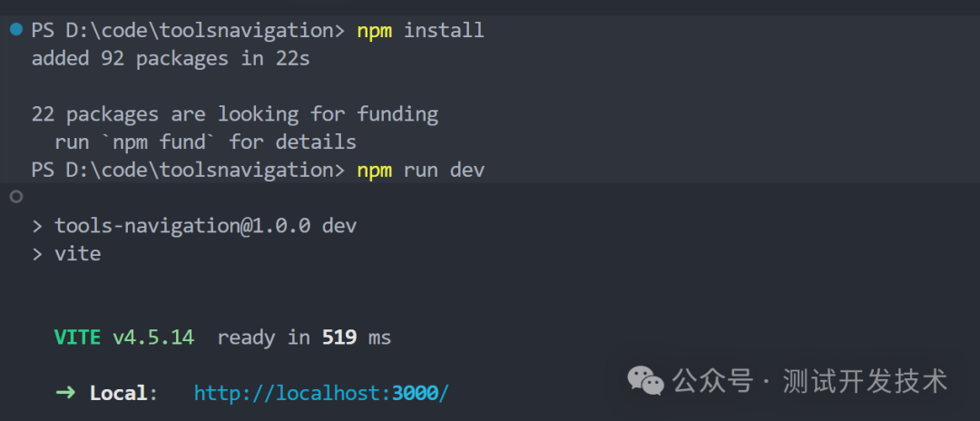Click the green VITE label

pyautogui.click(x=77, y=338)
